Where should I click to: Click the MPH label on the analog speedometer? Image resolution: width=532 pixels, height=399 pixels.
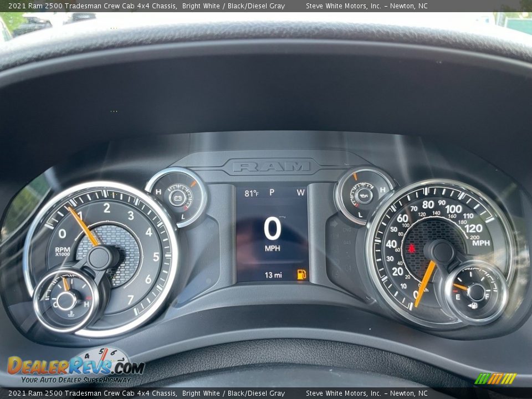(481, 243)
